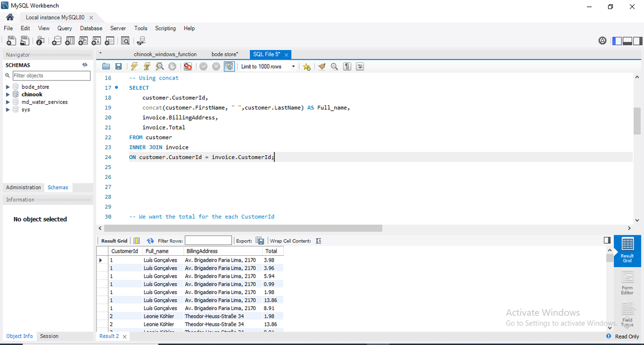Click Result Grid button in results side panel
This screenshot has width=644, height=345.
(627, 251)
